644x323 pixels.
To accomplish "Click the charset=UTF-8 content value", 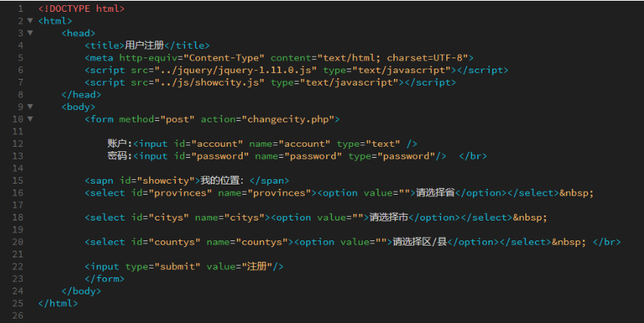I will (x=425, y=58).
